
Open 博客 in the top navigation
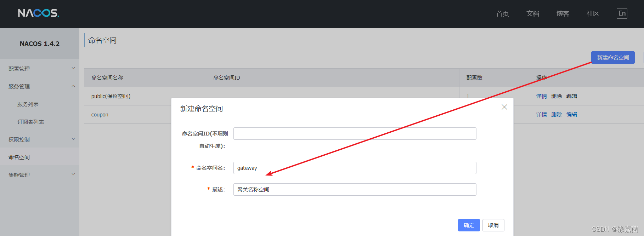563,14
